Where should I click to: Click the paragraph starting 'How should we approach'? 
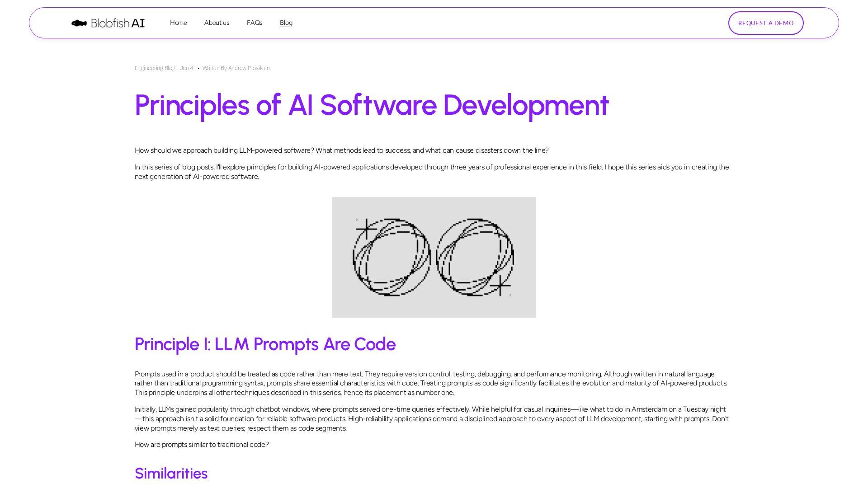(341, 150)
